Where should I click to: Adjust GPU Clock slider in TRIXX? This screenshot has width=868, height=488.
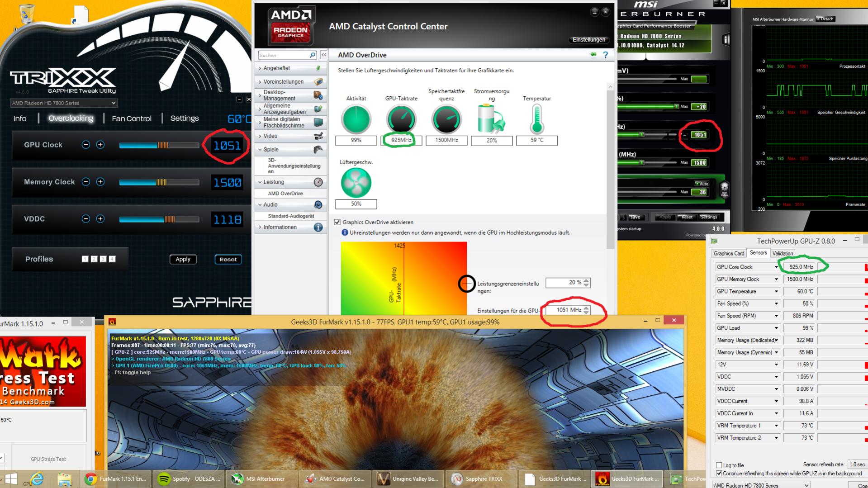[x=159, y=145]
